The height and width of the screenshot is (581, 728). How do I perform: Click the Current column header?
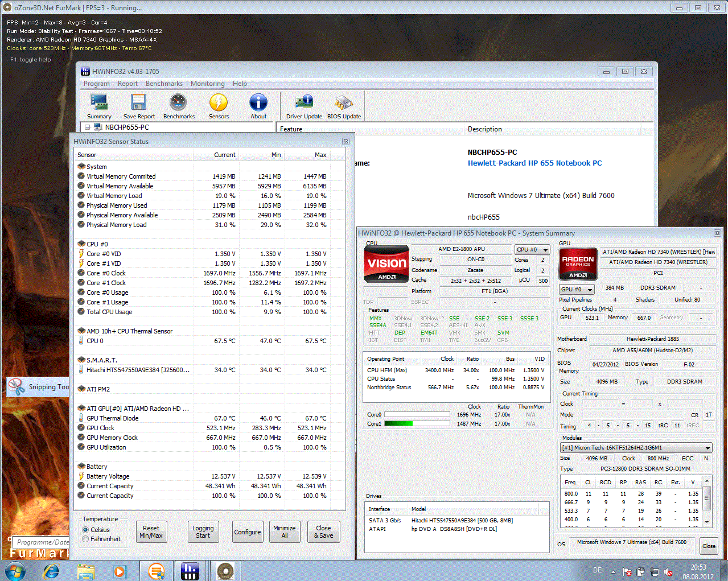coord(216,155)
